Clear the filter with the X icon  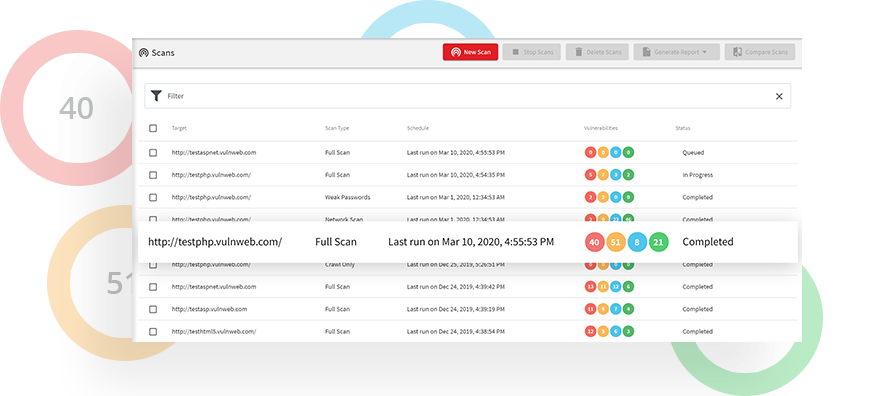click(779, 97)
